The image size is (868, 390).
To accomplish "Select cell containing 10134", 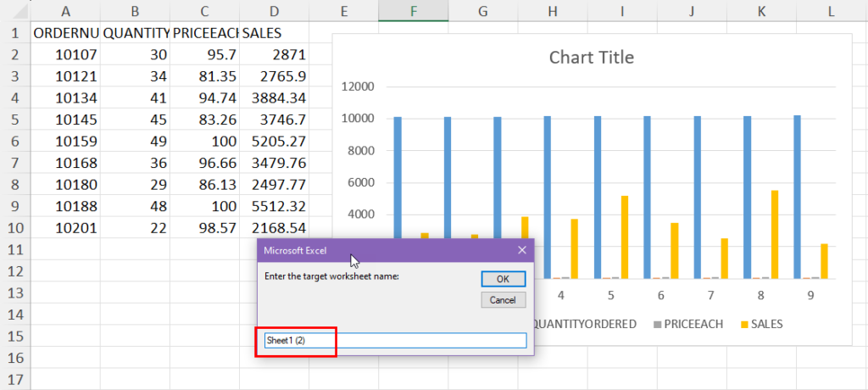I will tap(65, 98).
